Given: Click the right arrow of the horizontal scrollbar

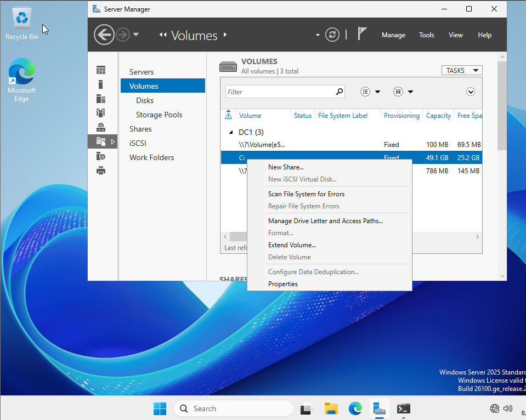Looking at the screenshot, I should click(x=477, y=236).
